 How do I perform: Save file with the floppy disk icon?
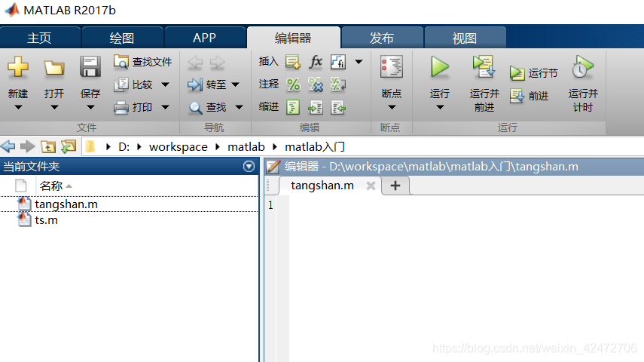[x=90, y=66]
